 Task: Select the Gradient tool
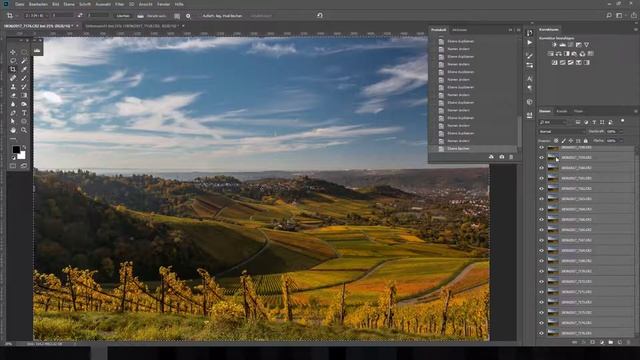tap(24, 95)
